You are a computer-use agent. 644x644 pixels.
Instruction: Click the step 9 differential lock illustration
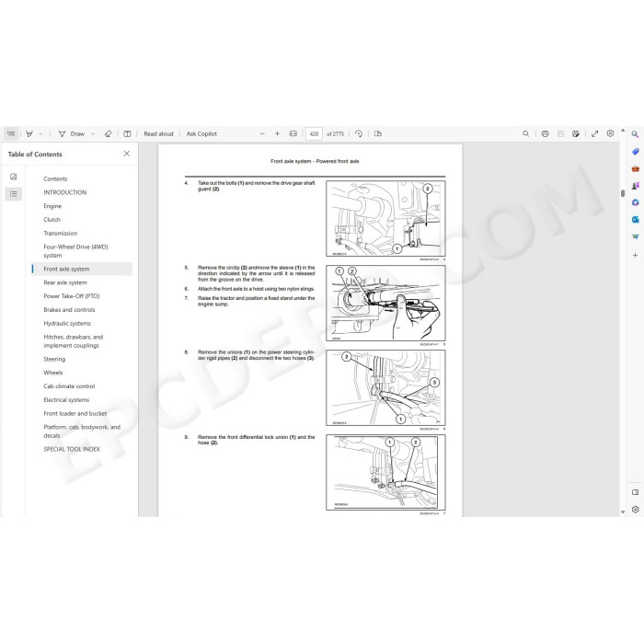tap(385, 472)
